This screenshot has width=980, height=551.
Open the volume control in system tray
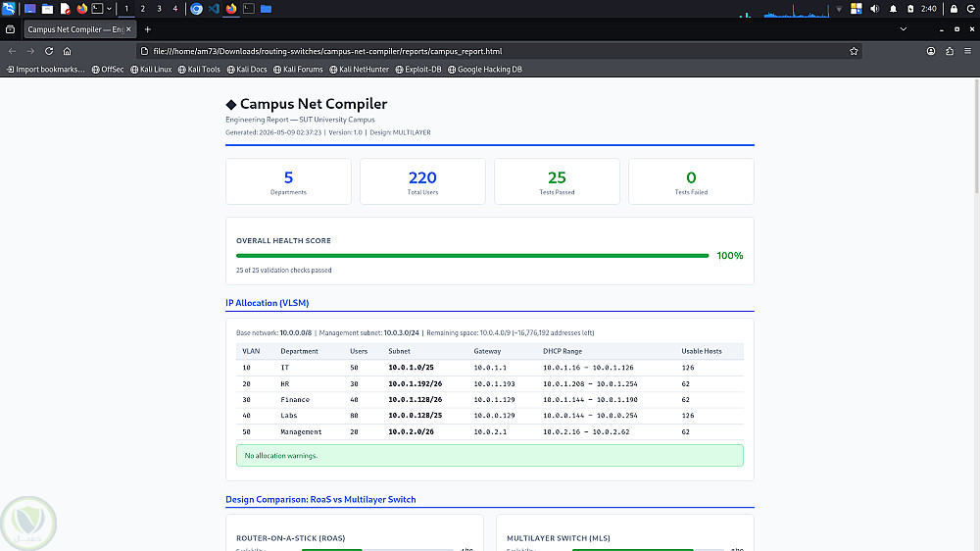click(x=874, y=9)
